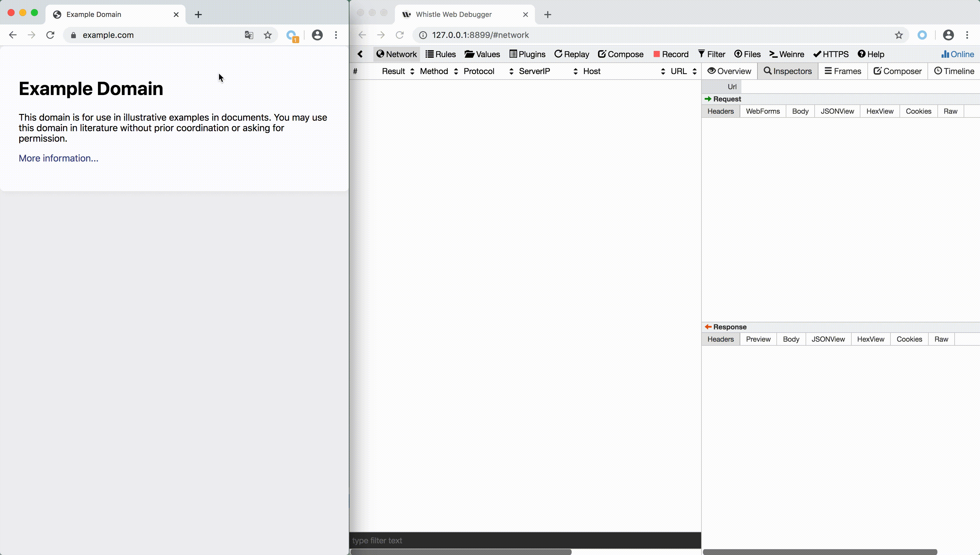Open the Compose tool
The height and width of the screenshot is (555, 980).
(621, 54)
